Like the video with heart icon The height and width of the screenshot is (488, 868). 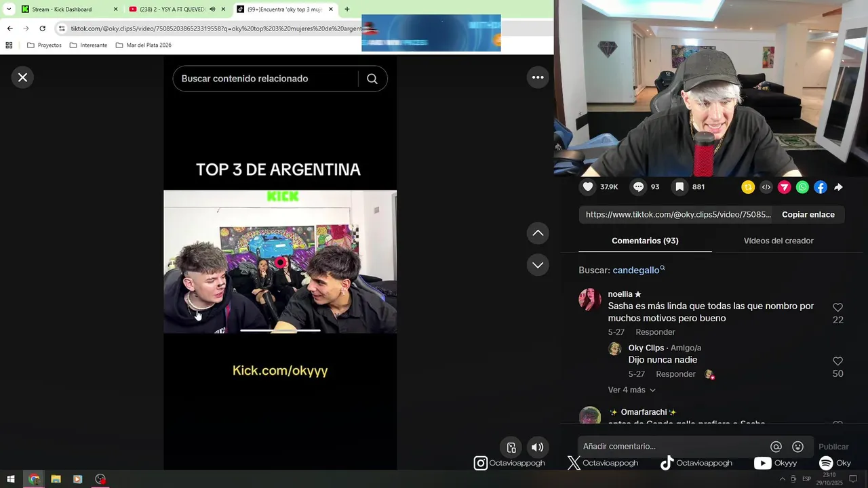588,187
